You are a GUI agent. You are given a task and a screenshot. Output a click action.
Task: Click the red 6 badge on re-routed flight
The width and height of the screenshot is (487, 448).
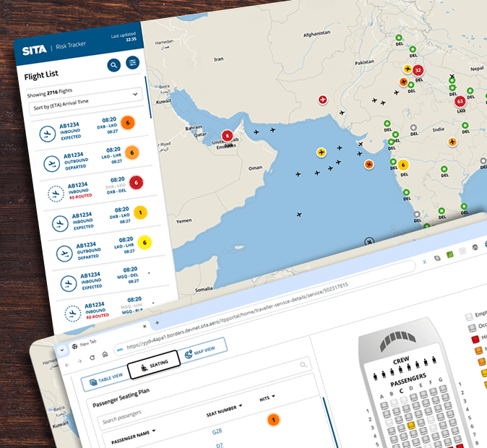click(136, 183)
